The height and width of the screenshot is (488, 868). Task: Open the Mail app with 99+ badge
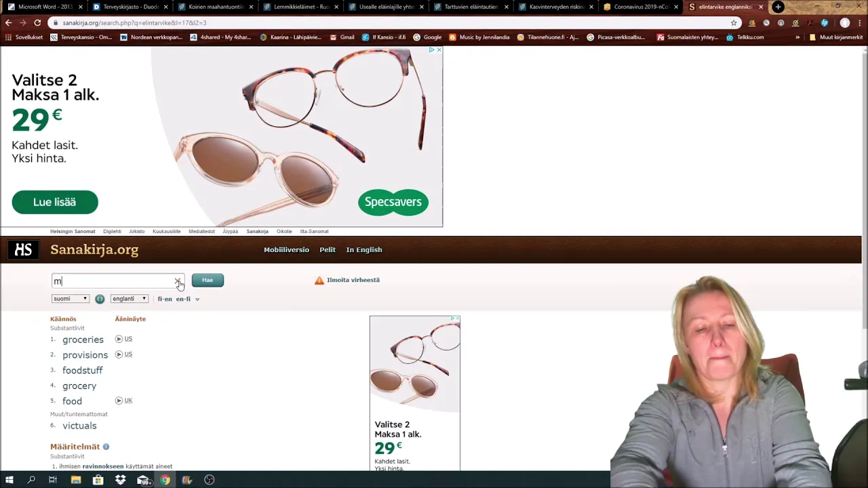143,480
